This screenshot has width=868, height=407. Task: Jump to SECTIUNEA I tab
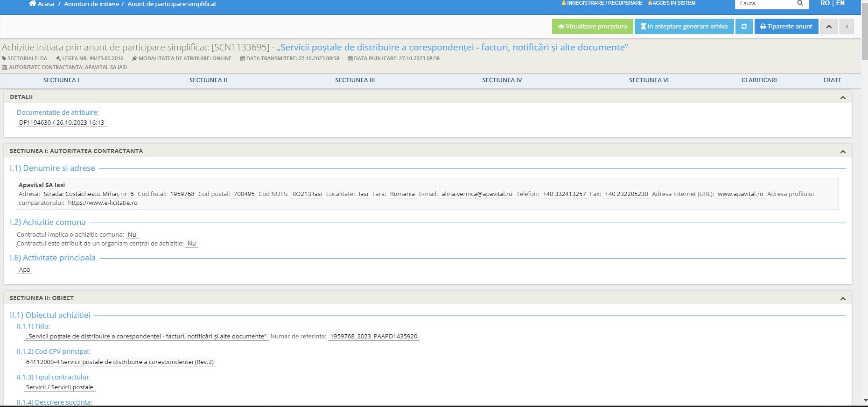click(x=61, y=80)
